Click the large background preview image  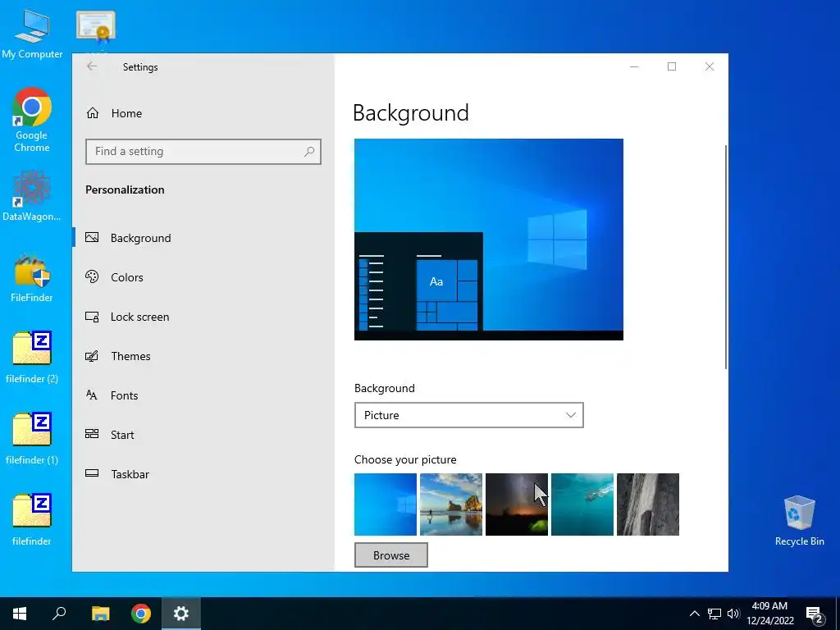coord(489,239)
